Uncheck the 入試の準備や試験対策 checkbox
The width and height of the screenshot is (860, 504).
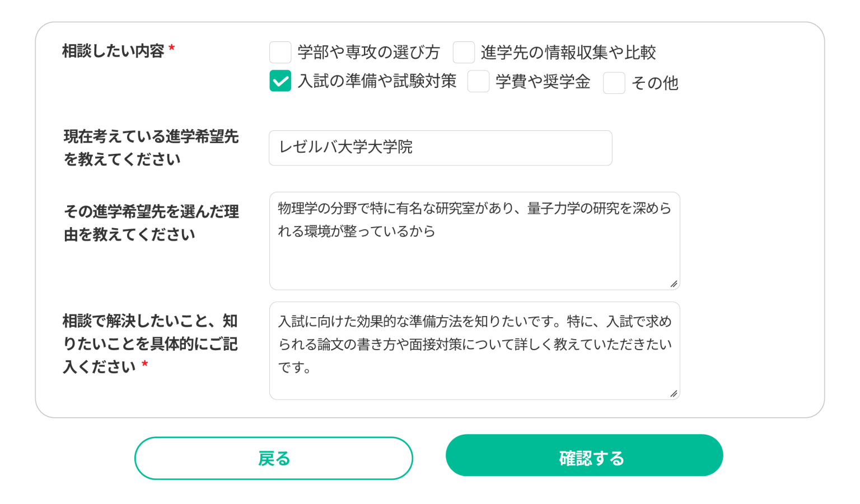click(x=280, y=81)
